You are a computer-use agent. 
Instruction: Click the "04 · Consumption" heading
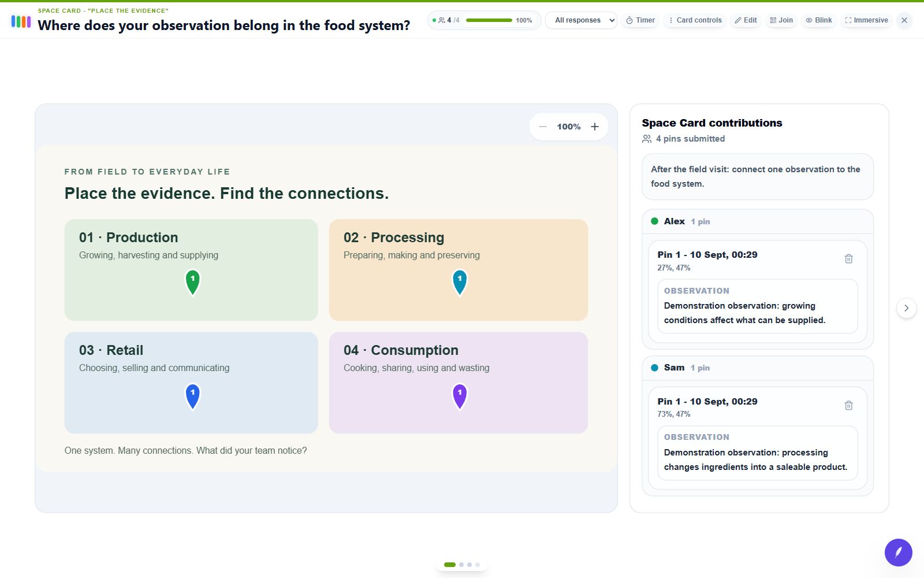401,350
